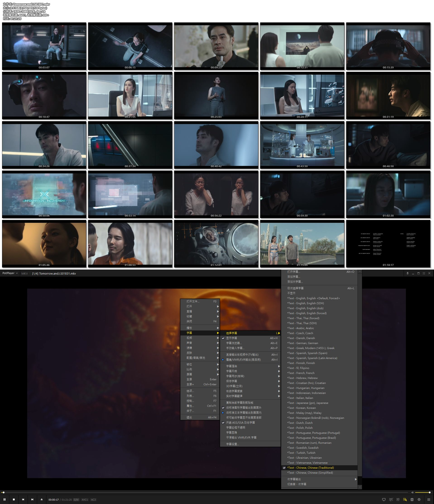Click the seek bar position handle
The width and height of the screenshot is (434, 504).
[x=3, y=492]
